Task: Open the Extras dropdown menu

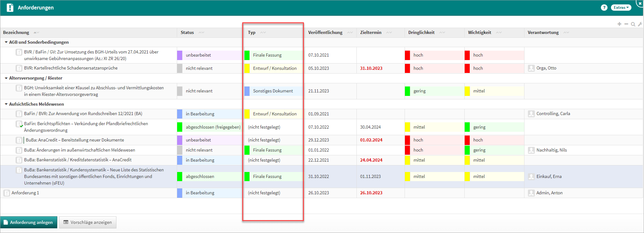Action: pyautogui.click(x=621, y=8)
